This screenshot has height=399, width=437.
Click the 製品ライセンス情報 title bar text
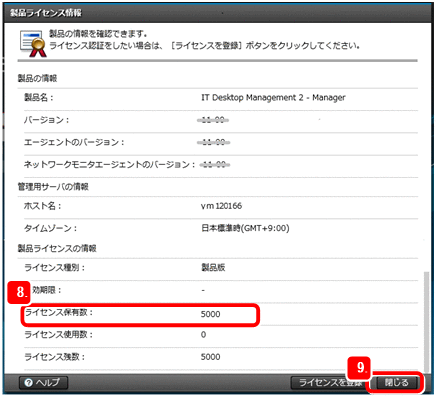pos(46,13)
